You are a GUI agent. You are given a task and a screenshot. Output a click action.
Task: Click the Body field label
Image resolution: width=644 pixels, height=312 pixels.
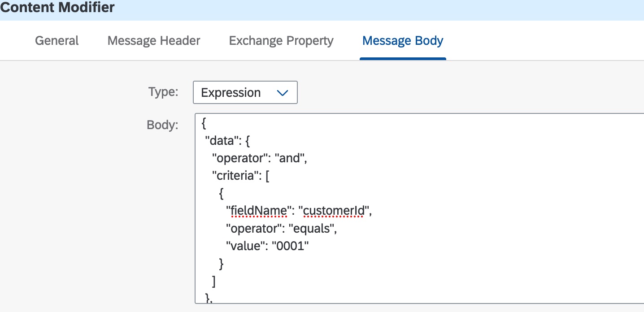coord(162,125)
